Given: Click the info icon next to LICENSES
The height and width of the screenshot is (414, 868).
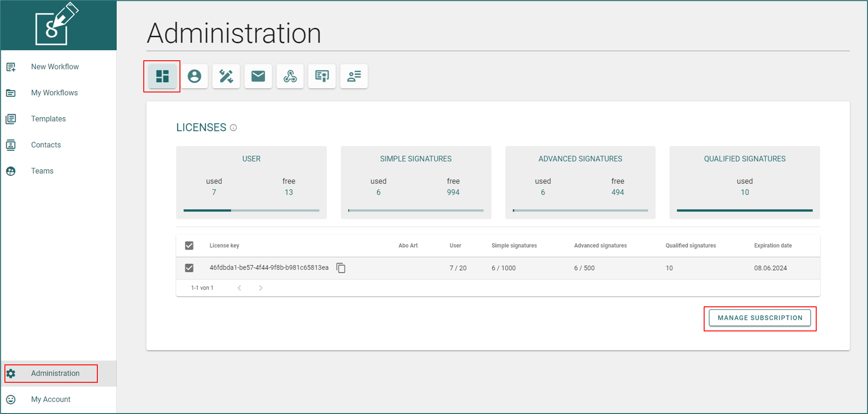Looking at the screenshot, I should point(233,128).
